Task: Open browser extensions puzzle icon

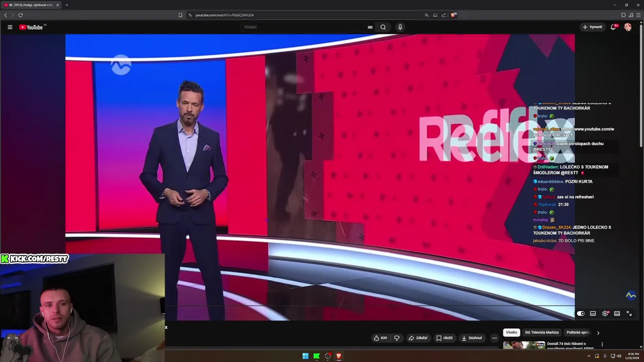Action: (x=623, y=15)
